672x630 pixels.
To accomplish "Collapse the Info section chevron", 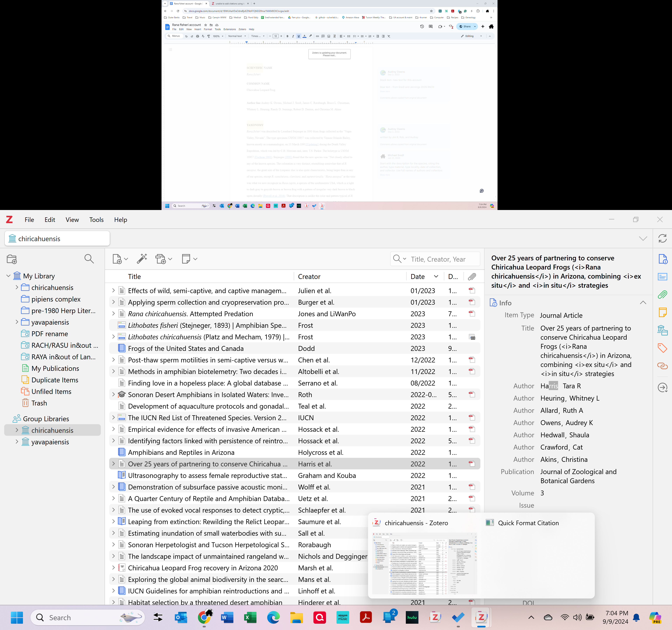I will (x=643, y=303).
